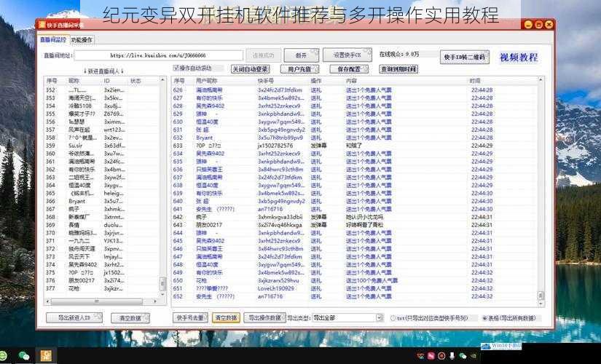Click up arrow of left list scrollbar
This screenshot has width=601, height=364.
[x=163, y=79]
